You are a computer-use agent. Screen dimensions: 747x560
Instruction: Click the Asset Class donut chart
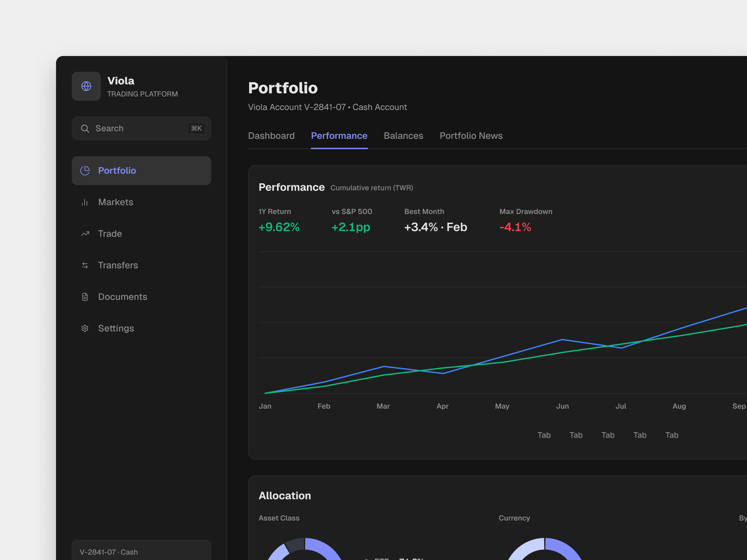point(305,549)
